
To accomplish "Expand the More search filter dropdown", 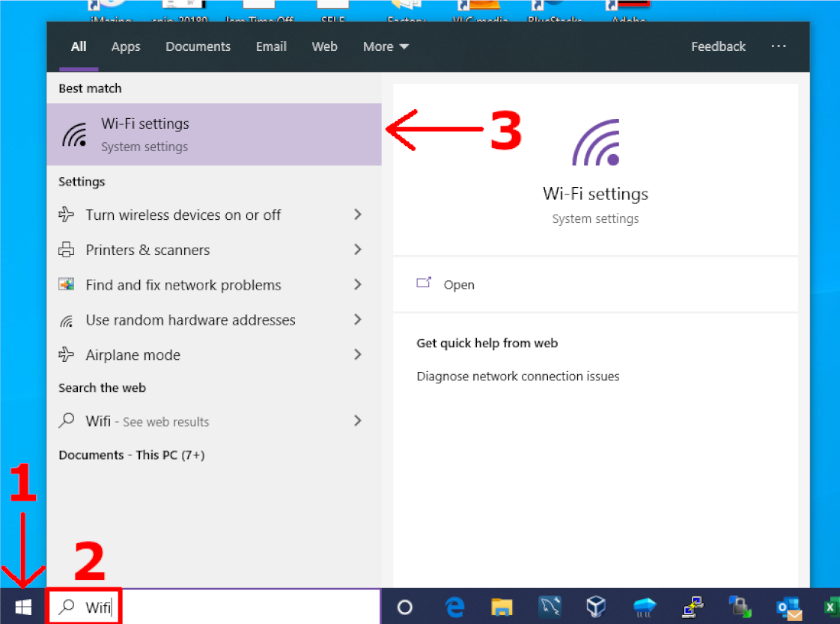I will 385,46.
